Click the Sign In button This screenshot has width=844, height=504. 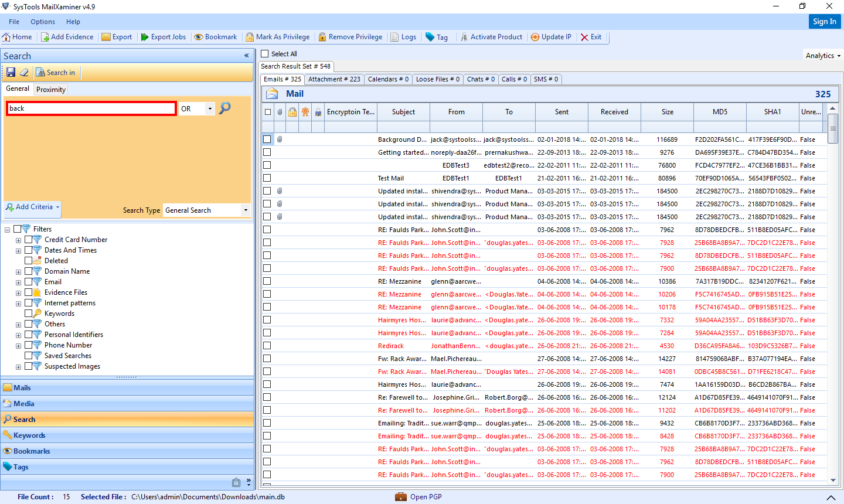point(825,22)
